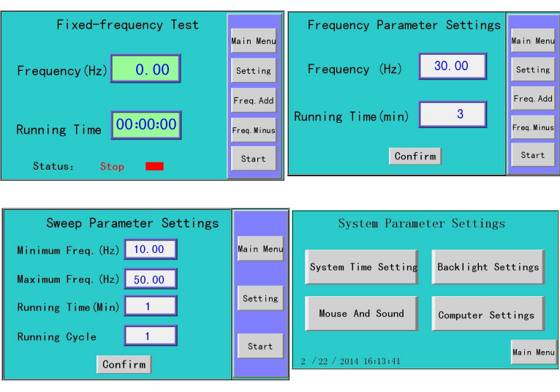
Task: Edit the Minimum Freq. field showing 10.00
Action: click(150, 249)
